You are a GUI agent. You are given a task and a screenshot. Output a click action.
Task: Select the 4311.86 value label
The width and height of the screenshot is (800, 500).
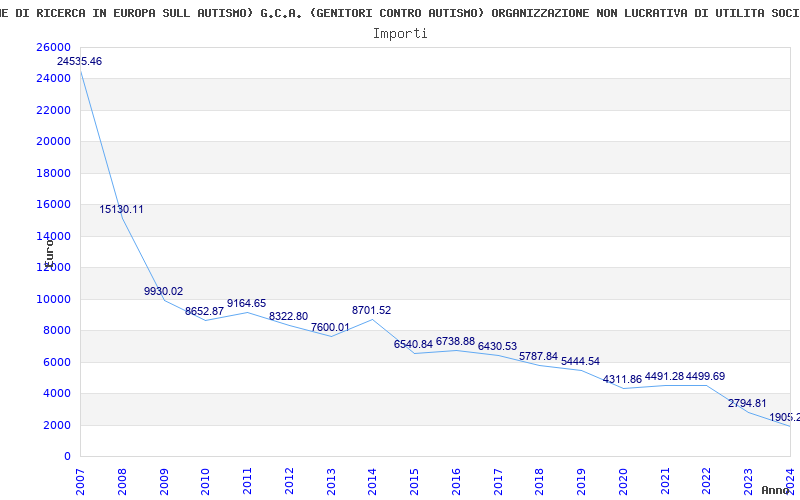click(622, 380)
